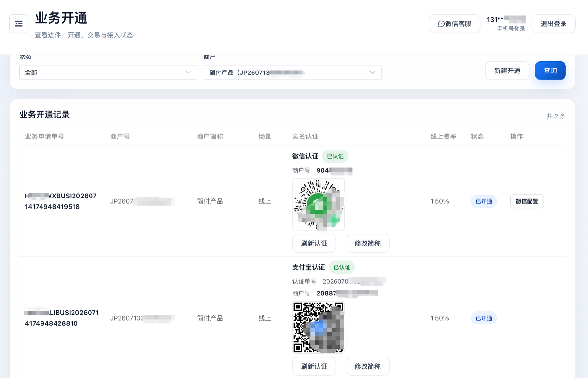The height and width of the screenshot is (378, 588).
Task: Click the 实名认证 column header
Action: (x=305, y=136)
